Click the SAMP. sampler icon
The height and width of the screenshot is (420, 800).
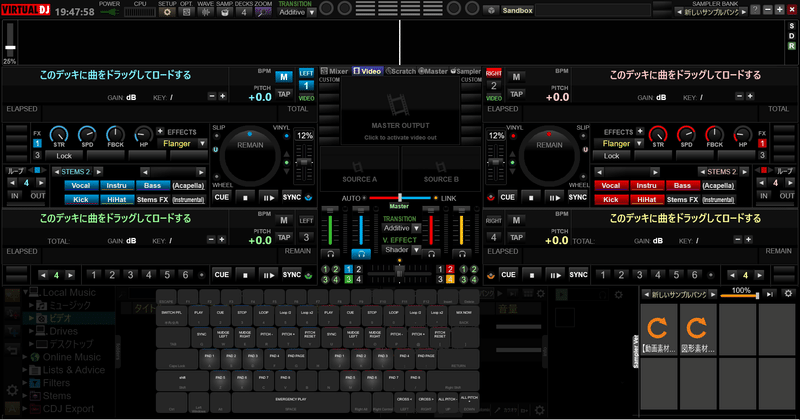(224, 12)
